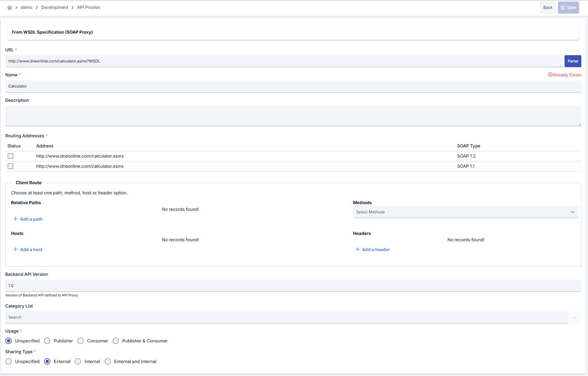Select External and Internal sharing type

108,361
